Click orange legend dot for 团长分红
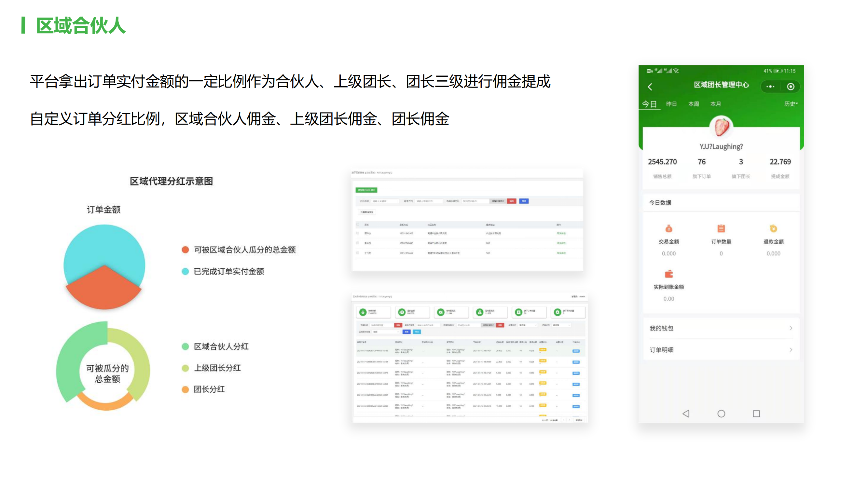The width and height of the screenshot is (868, 488). coord(185,389)
